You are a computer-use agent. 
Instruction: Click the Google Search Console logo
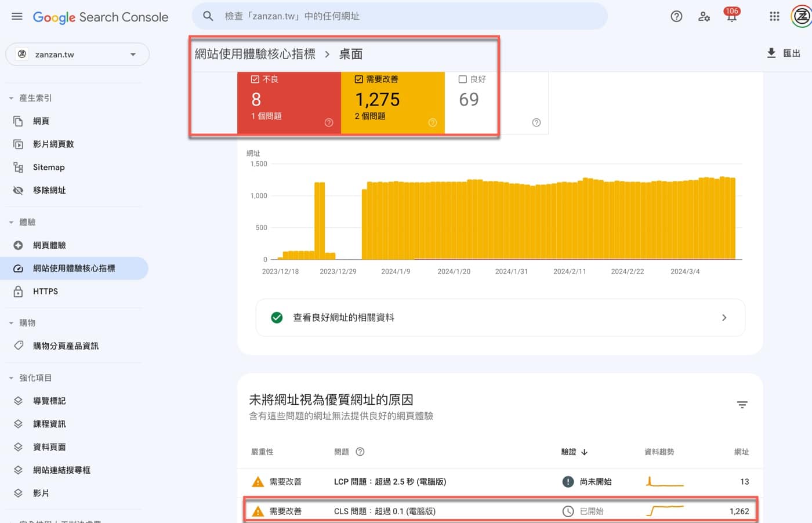click(x=100, y=17)
